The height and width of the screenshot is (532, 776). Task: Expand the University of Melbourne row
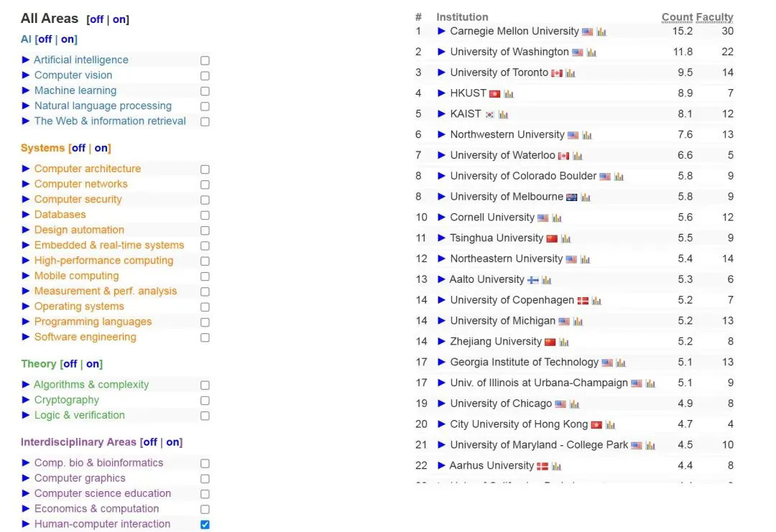pyautogui.click(x=442, y=197)
